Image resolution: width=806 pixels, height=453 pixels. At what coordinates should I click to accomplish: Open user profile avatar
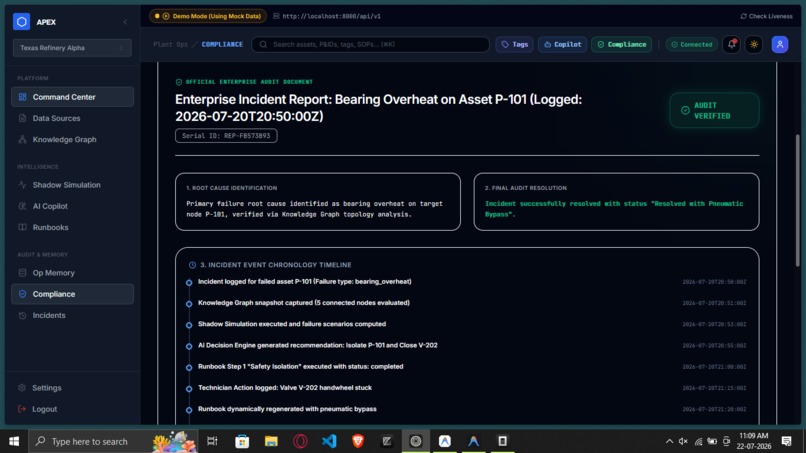[x=780, y=44]
